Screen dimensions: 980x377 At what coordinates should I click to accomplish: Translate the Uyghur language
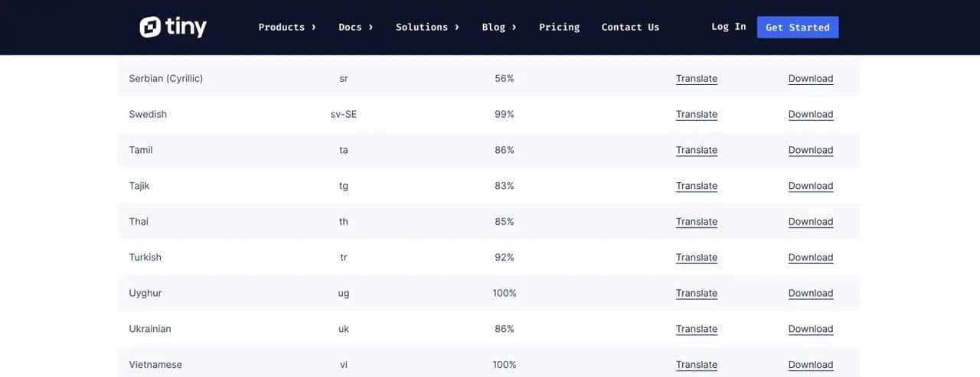pyautogui.click(x=696, y=294)
